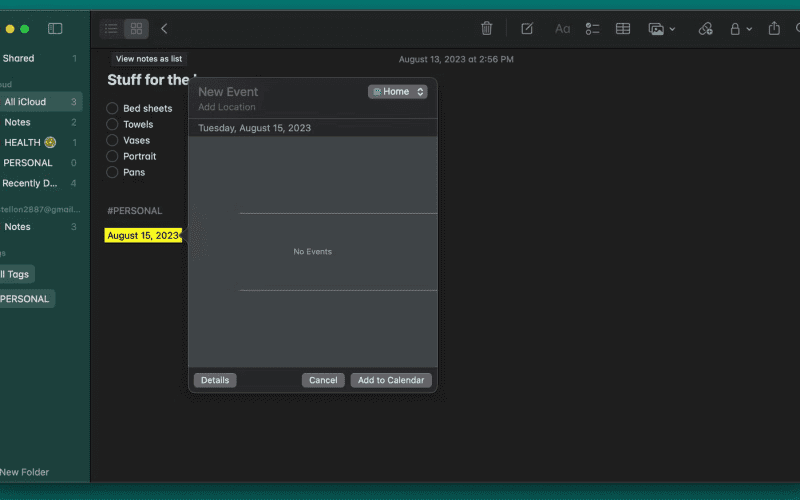Click the yellow minimize window button
The height and width of the screenshot is (500, 800).
tap(10, 29)
